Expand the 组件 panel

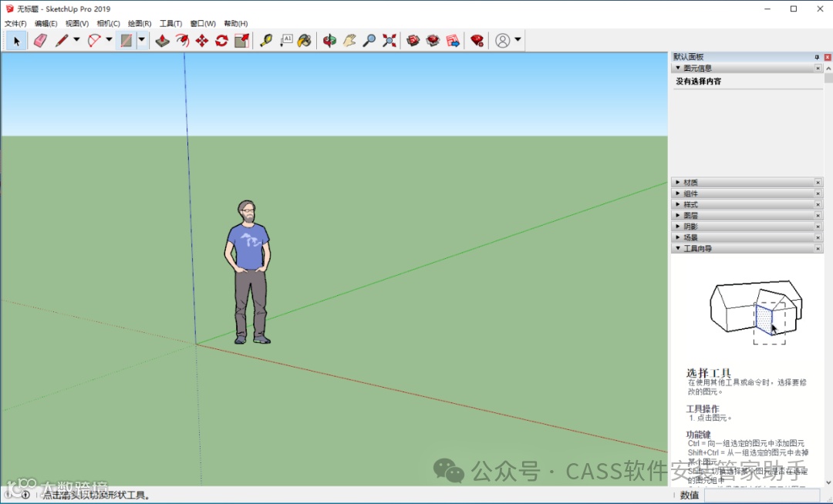tap(678, 193)
